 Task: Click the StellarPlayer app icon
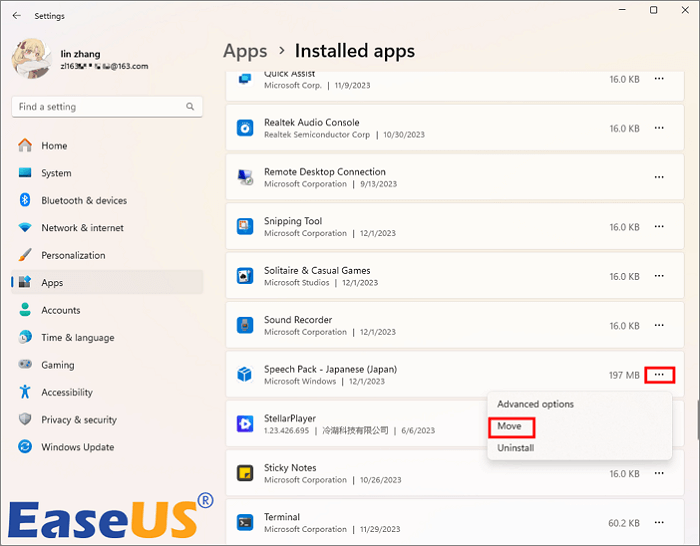[245, 424]
